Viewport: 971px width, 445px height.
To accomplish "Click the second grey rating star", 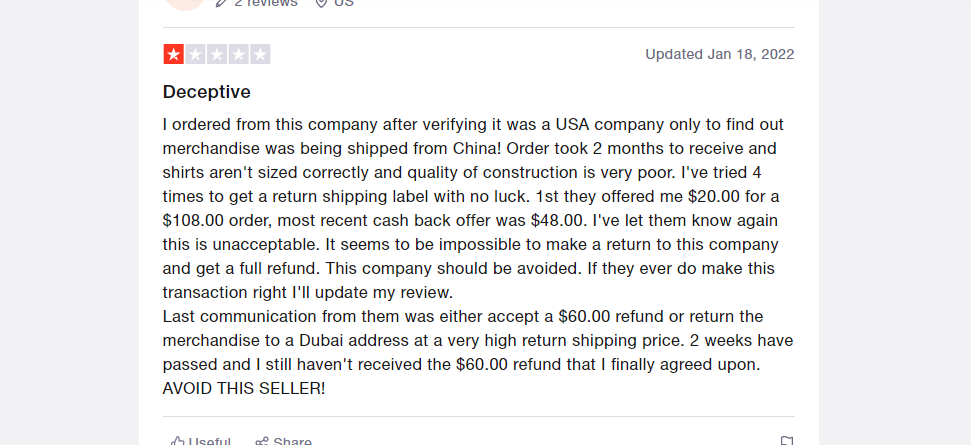I will [x=195, y=54].
